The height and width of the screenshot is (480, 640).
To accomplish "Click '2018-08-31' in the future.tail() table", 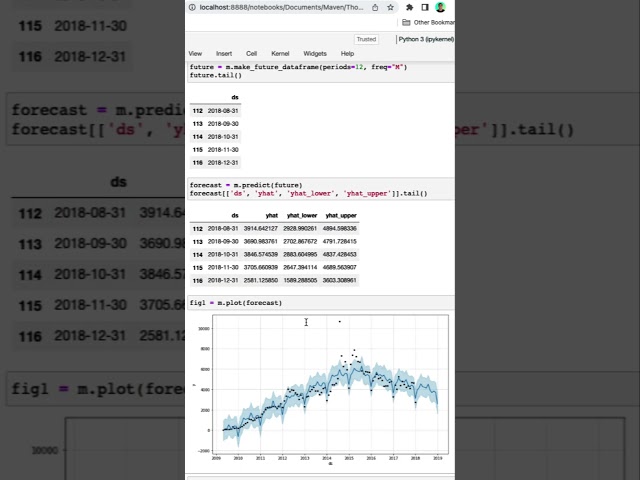I will pos(223,111).
